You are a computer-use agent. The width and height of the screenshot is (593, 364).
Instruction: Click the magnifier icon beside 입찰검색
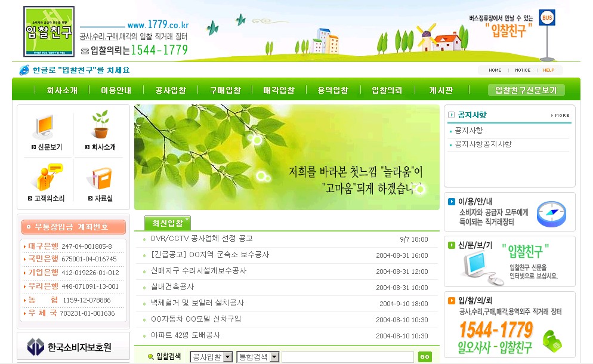click(x=150, y=356)
